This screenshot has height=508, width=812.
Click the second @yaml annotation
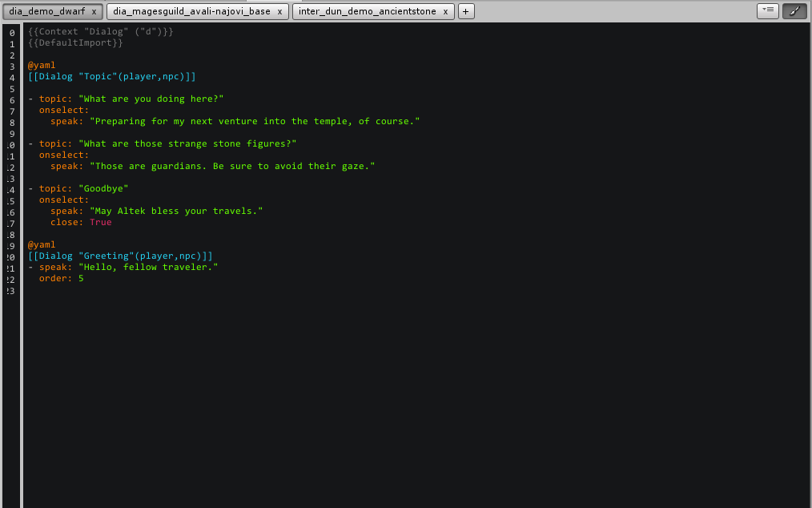coord(42,244)
